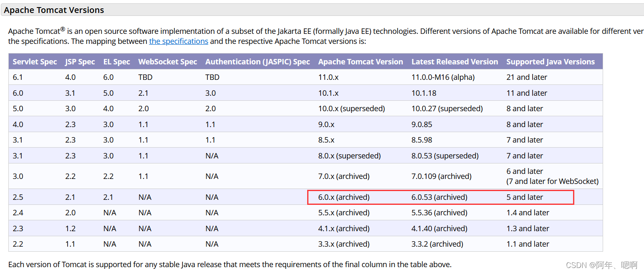Viewport: 644px width, 273px height.
Task: Click Servlet Spec '6.1' in first row
Action: pyautogui.click(x=18, y=77)
